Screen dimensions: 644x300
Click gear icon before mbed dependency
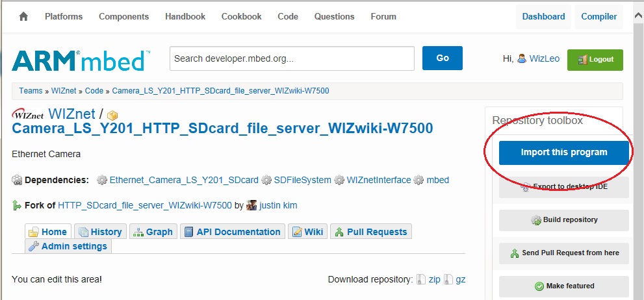[419, 180]
